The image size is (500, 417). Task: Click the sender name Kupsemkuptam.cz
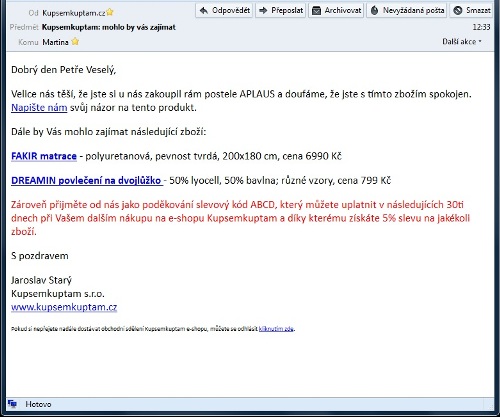click(74, 13)
